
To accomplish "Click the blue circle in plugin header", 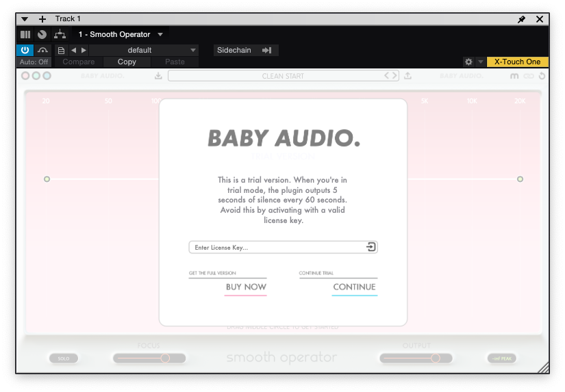I will point(47,75).
